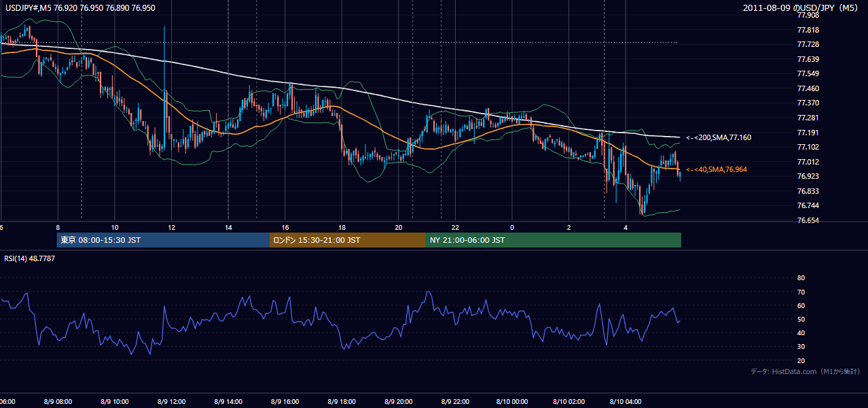The image size is (868, 408).
Task: Click the Tokyo 08:00-15:30 JST session bar
Action: click(164, 240)
